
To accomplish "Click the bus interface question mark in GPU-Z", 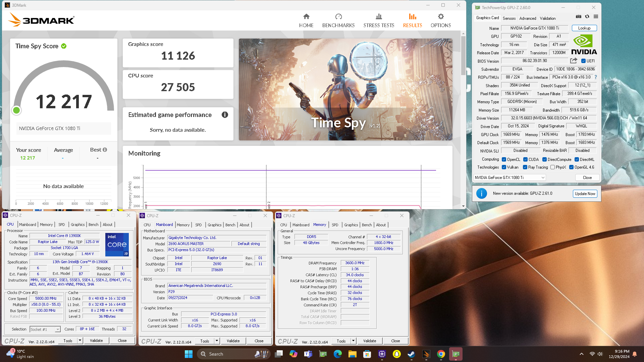I will 596,77.
